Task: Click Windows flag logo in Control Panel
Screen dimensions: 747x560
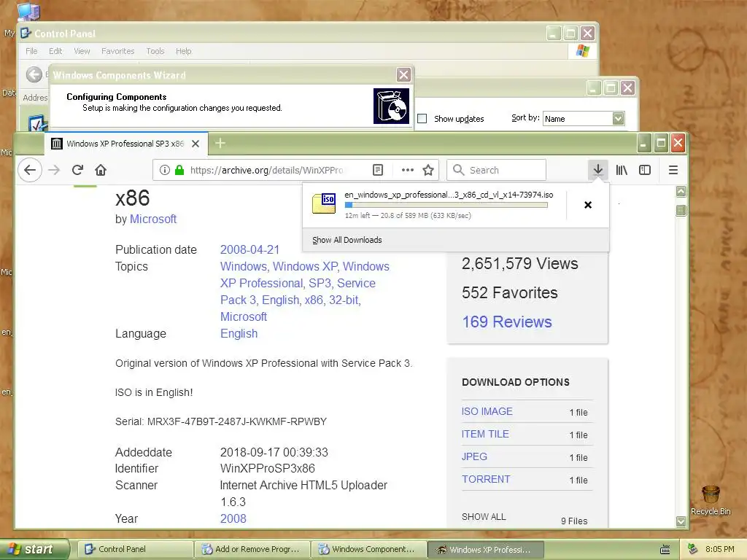Action: click(583, 50)
